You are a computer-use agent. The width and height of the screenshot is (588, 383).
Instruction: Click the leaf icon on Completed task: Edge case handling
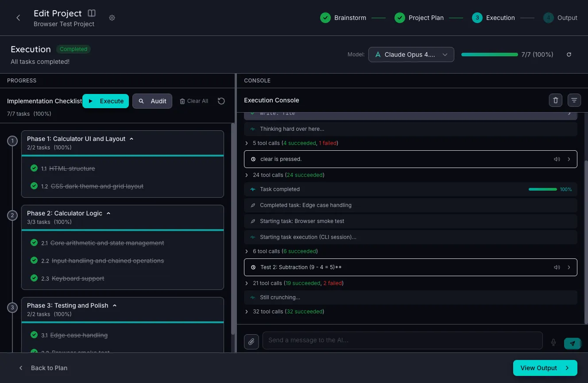coord(253,205)
